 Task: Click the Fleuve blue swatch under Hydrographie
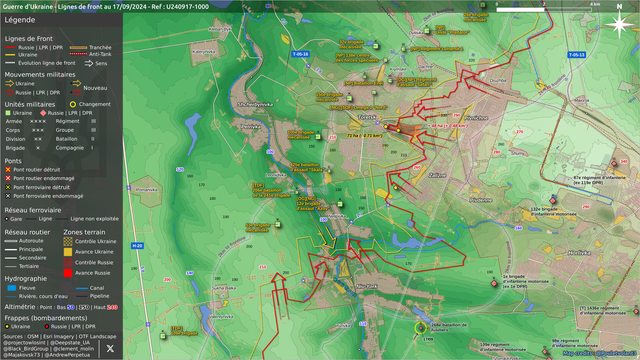click(x=12, y=288)
